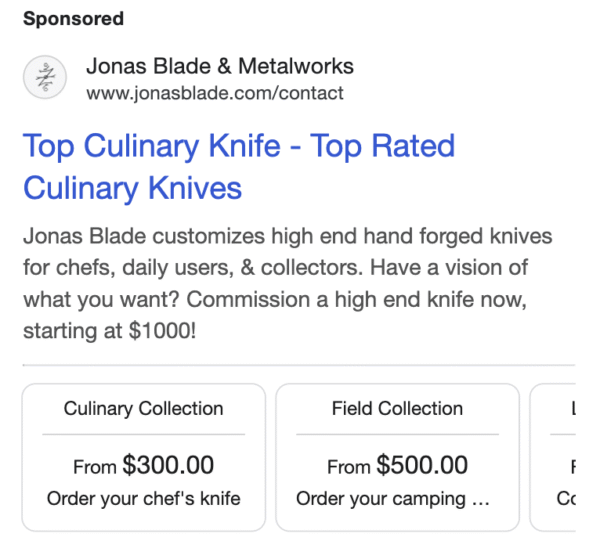Select 'Order your camping ...' truncated text
This screenshot has width=600, height=548.
click(393, 498)
